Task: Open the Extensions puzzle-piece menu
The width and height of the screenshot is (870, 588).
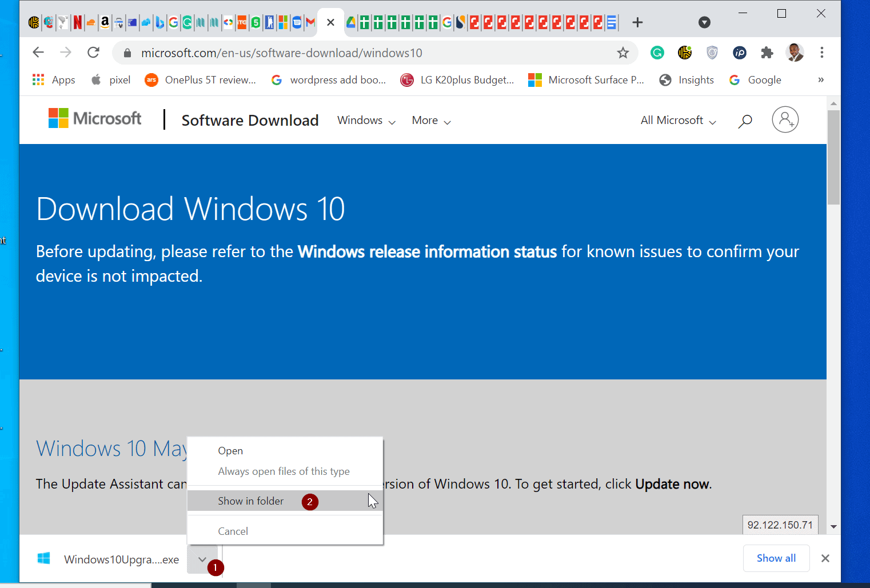Action: point(767,53)
